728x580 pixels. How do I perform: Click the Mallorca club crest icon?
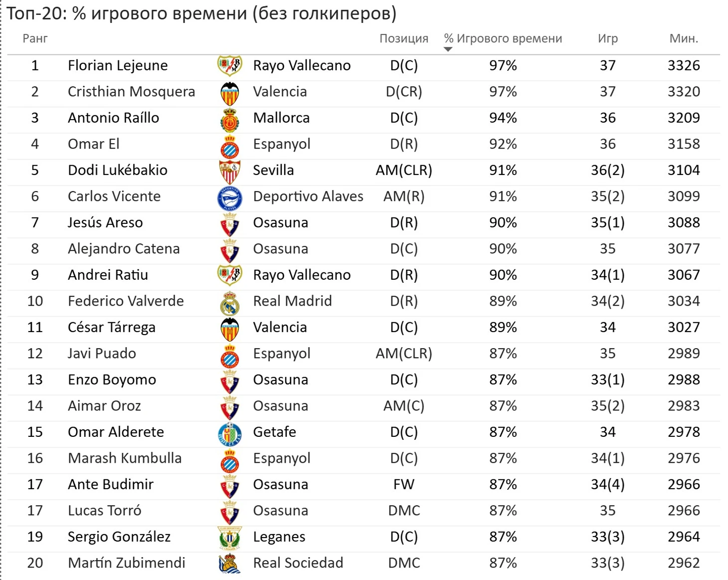click(230, 119)
